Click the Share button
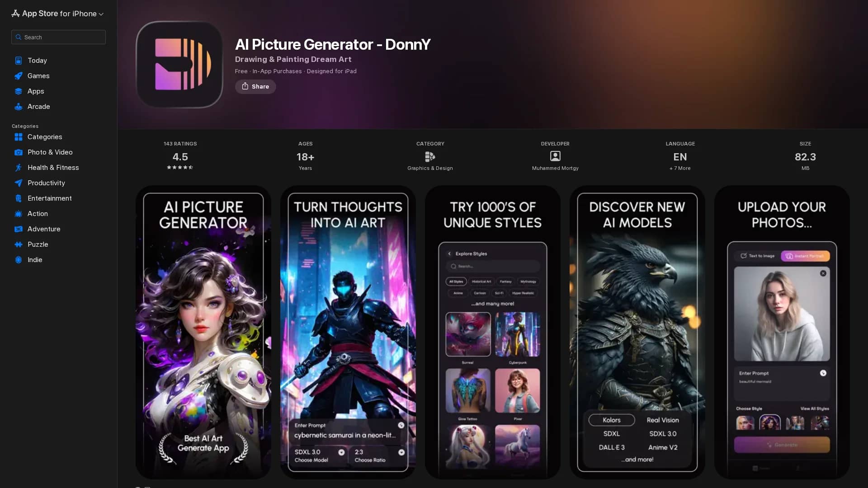868x488 pixels. 255,86
